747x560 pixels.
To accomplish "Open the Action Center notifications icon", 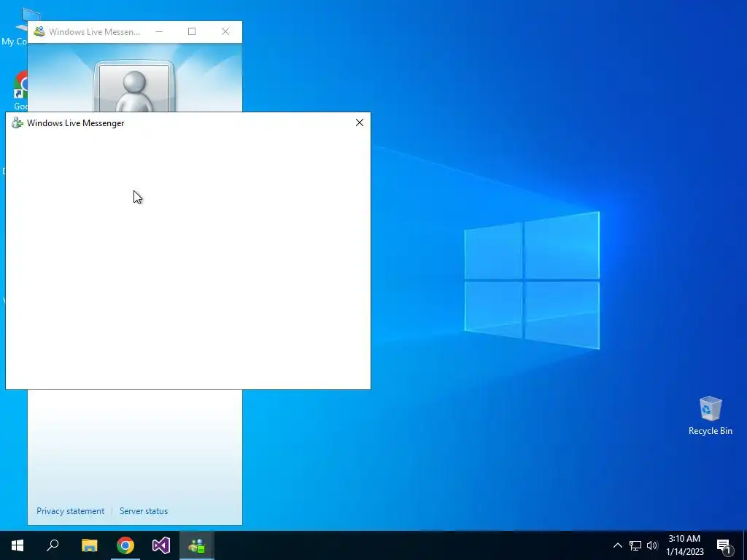I will [x=724, y=546].
